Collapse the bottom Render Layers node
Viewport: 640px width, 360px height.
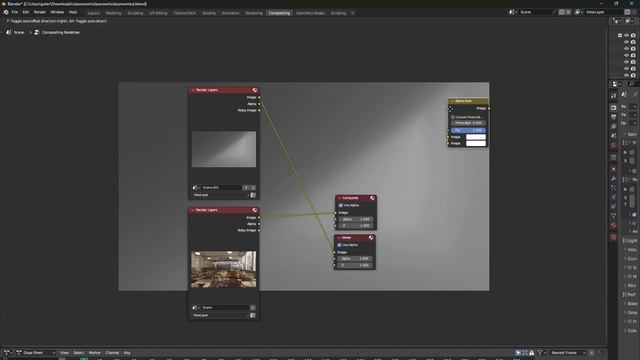[193, 210]
